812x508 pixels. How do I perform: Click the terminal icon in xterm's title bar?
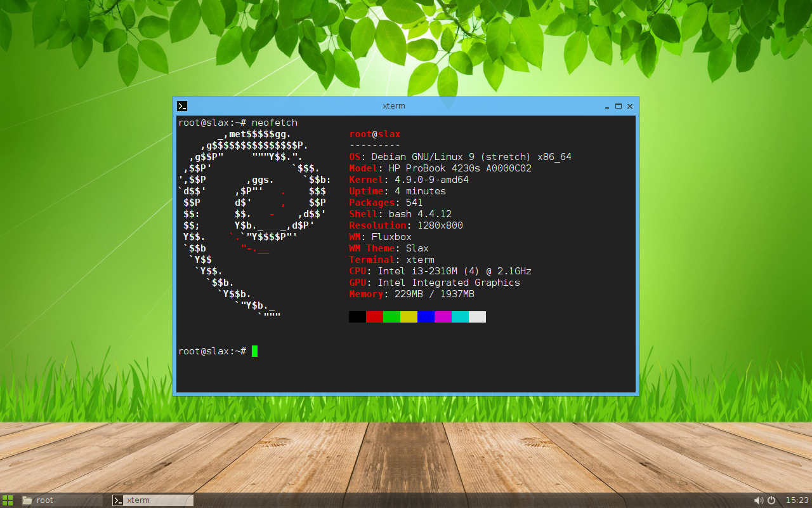point(183,106)
